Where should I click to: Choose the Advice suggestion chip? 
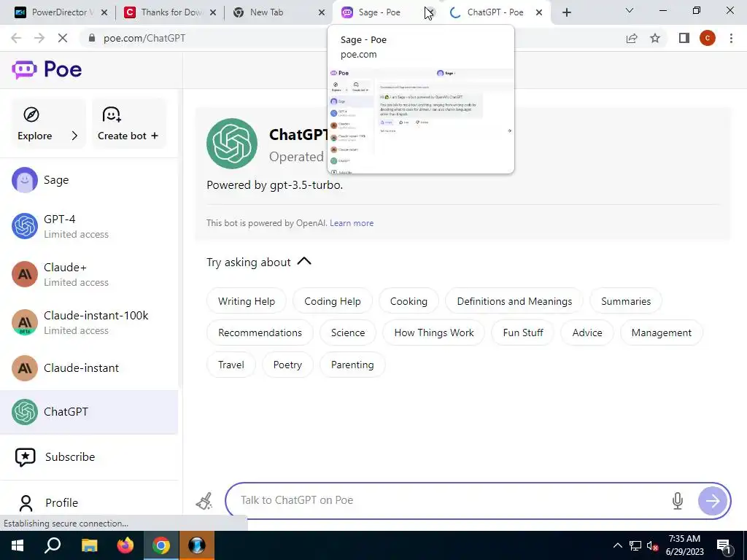pyautogui.click(x=587, y=332)
